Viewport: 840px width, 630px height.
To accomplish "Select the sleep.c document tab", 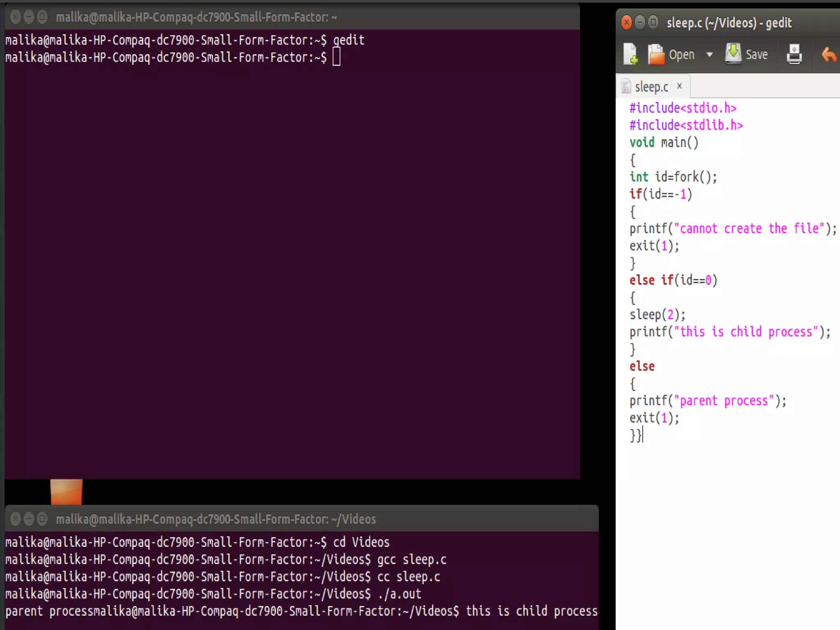I will [x=651, y=87].
